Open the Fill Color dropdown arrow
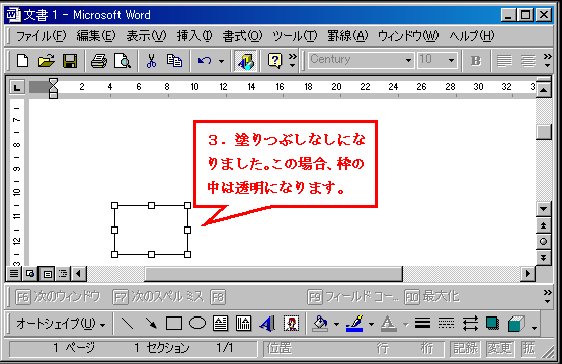 336,324
